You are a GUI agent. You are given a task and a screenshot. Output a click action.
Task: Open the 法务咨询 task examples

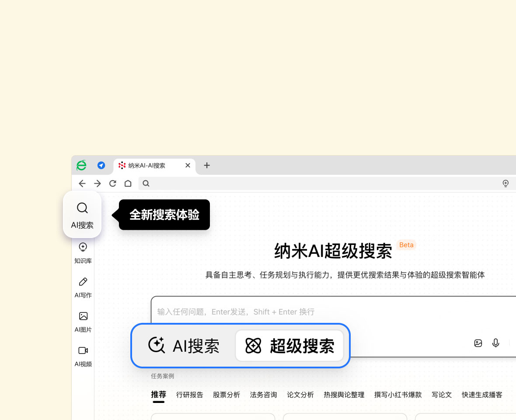[263, 395]
